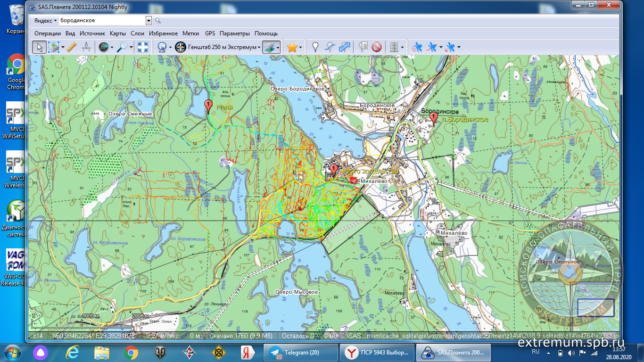Expand the last GPS icon dropdown
644x362 pixels.
pyautogui.click(x=459, y=47)
